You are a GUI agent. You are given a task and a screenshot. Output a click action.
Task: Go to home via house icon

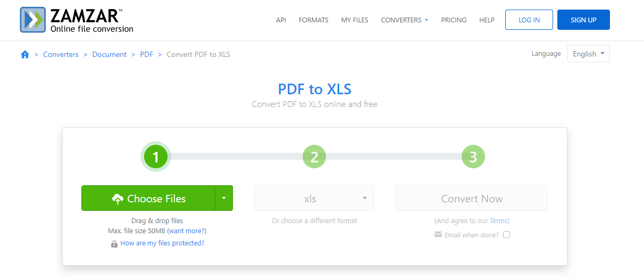tap(24, 54)
